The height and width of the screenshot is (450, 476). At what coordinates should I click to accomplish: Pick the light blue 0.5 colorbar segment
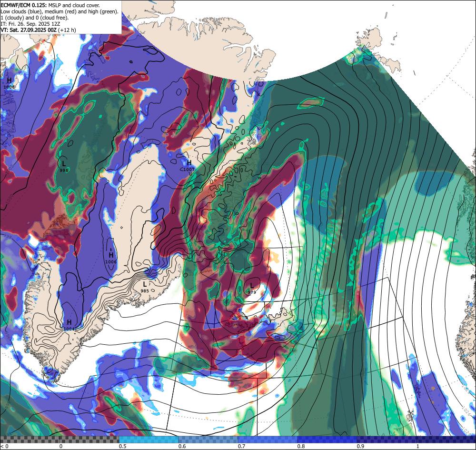tap(149, 440)
